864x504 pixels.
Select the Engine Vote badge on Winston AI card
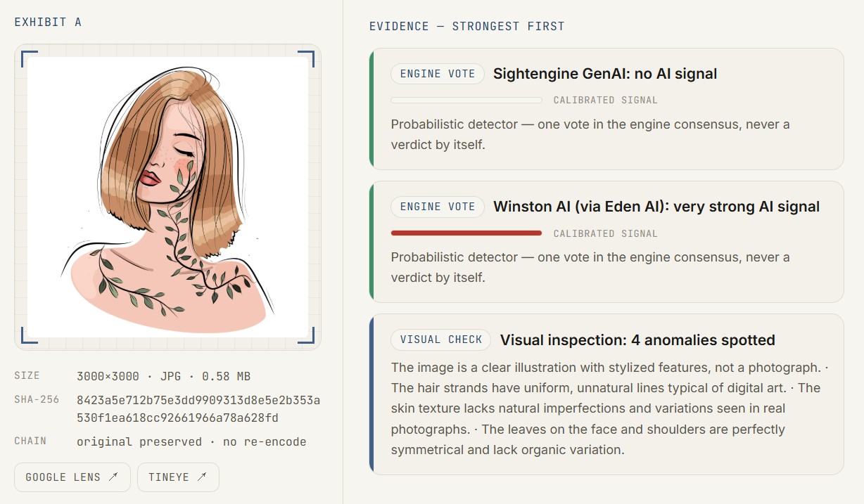coord(438,207)
